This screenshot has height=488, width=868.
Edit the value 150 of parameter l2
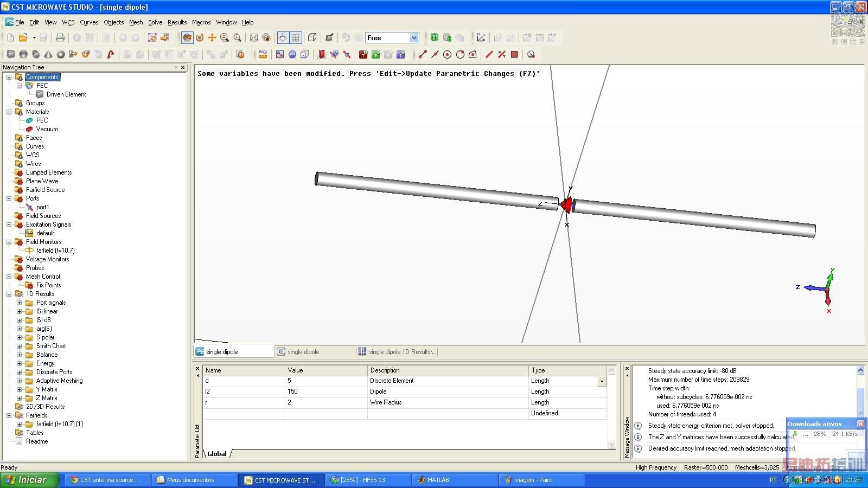tap(326, 391)
